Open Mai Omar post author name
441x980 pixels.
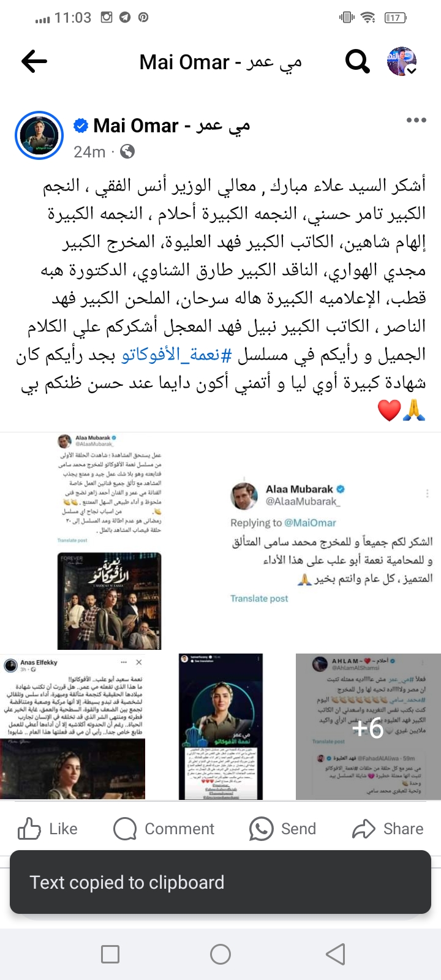point(172,126)
